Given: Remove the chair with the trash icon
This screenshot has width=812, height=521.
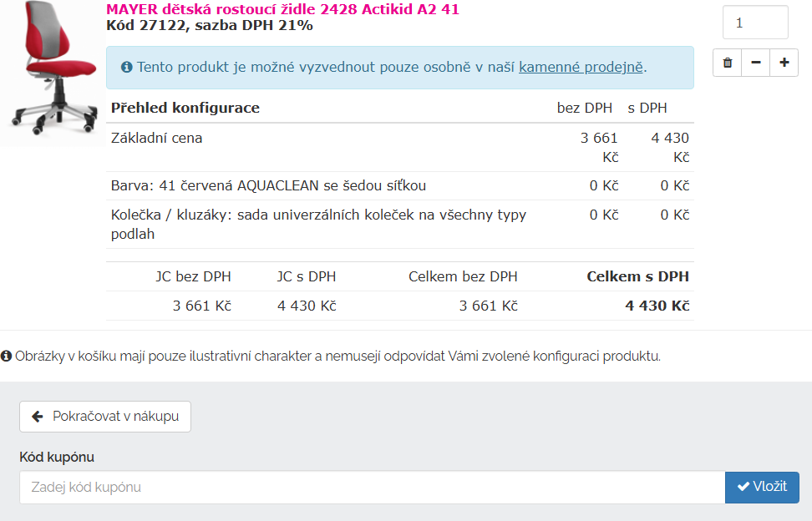Looking at the screenshot, I should 728,63.
